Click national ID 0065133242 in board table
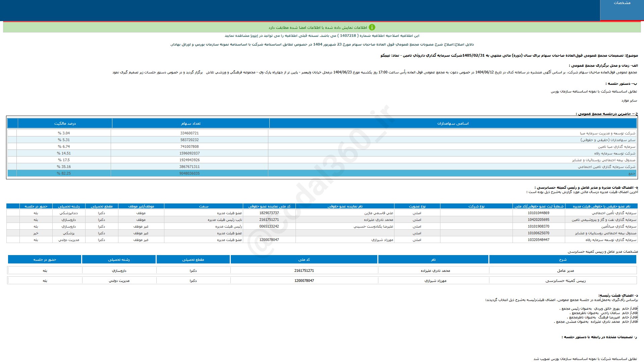The height and width of the screenshot is (362, 644). pyautogui.click(x=269, y=227)
